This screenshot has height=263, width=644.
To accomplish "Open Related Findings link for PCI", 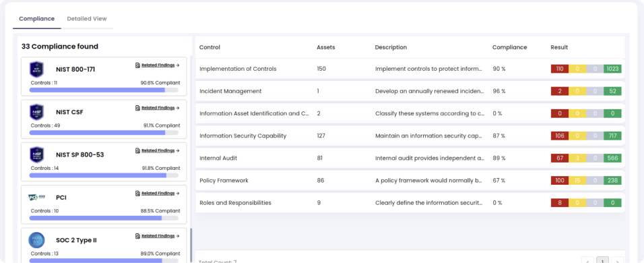I will [x=160, y=194].
